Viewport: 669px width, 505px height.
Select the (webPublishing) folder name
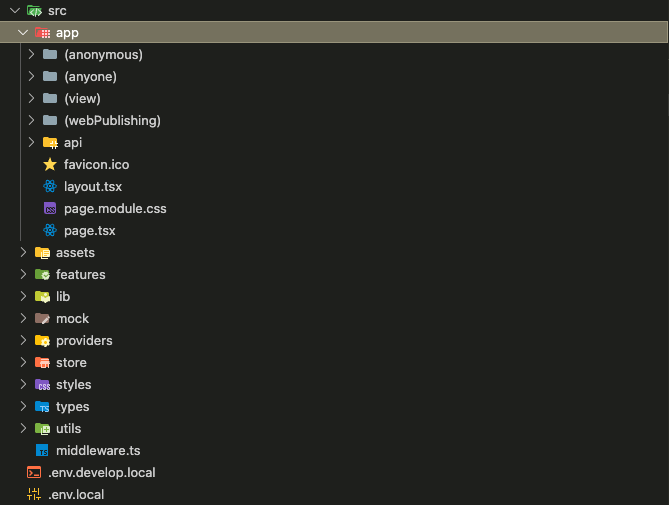tap(112, 120)
